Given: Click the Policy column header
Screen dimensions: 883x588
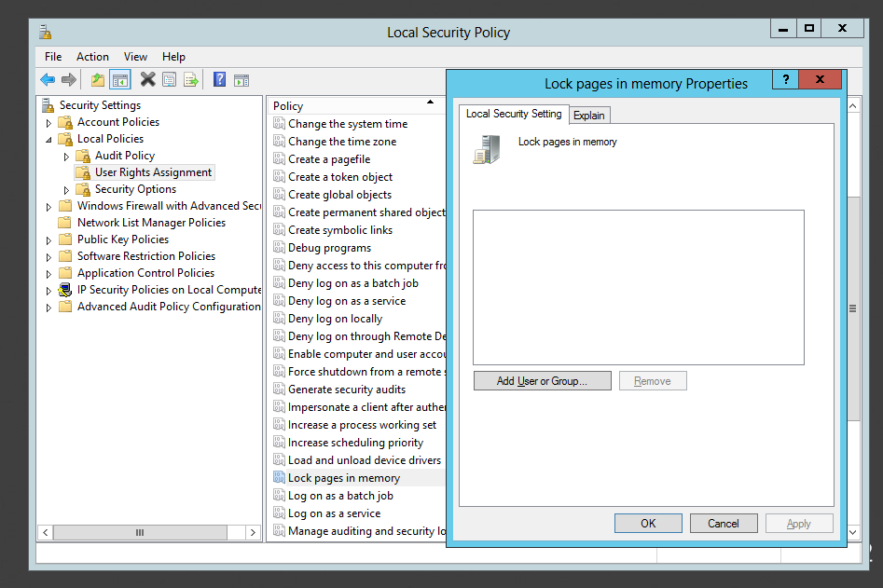Looking at the screenshot, I should (356, 106).
